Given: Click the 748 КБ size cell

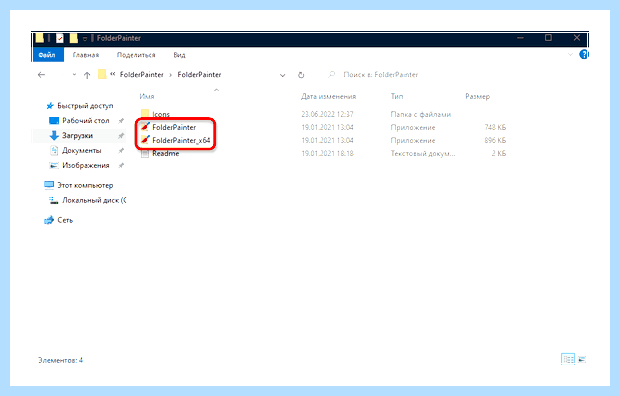Looking at the screenshot, I should point(495,127).
